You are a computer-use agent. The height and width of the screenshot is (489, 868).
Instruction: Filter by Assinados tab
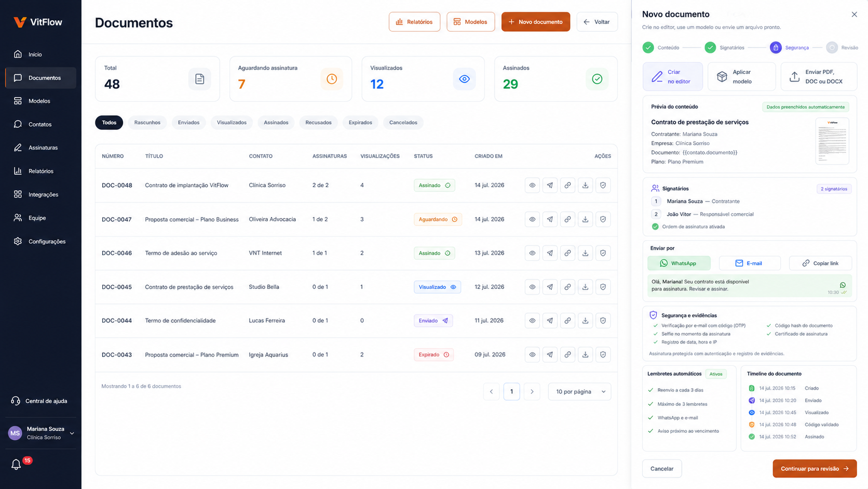pos(276,123)
